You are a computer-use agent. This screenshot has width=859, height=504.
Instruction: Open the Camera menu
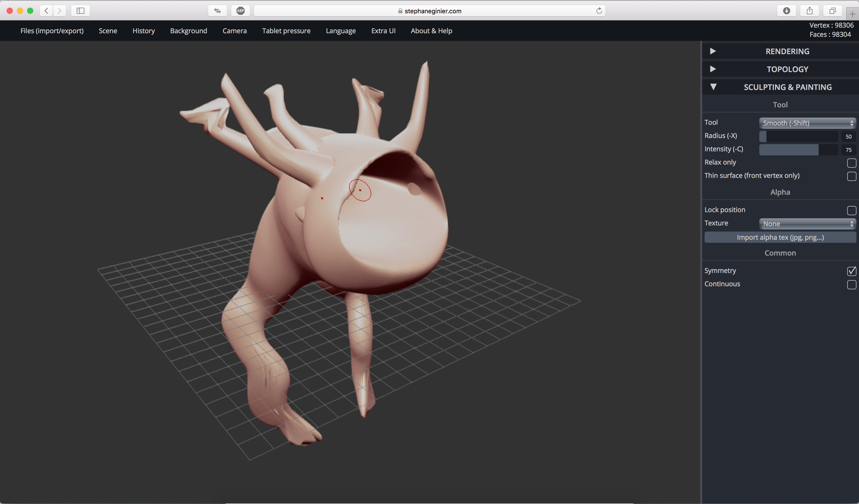pyautogui.click(x=234, y=31)
